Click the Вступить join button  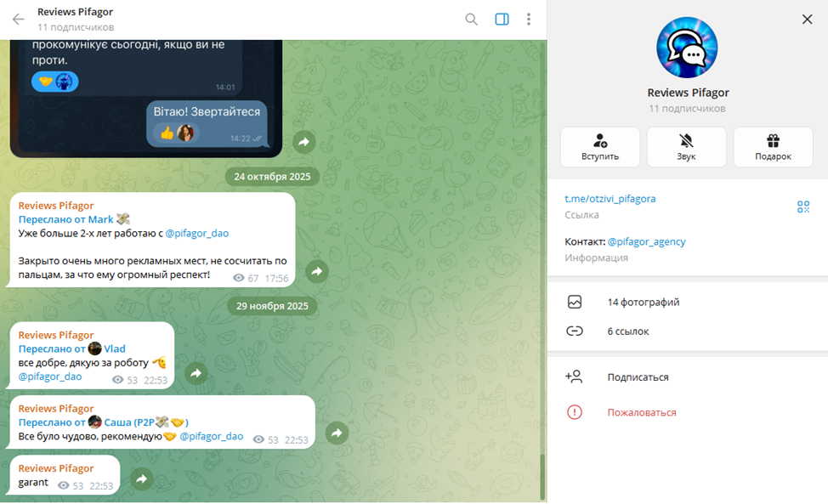(600, 147)
